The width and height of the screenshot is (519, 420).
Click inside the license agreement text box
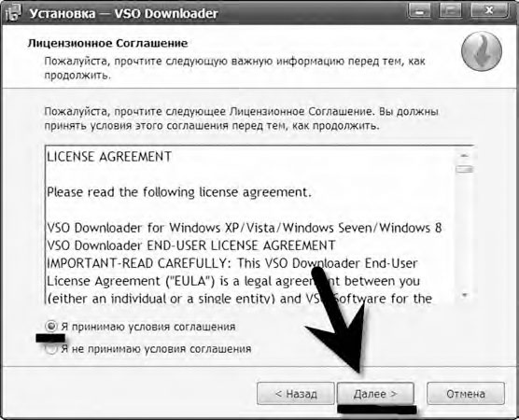pyautogui.click(x=250, y=224)
